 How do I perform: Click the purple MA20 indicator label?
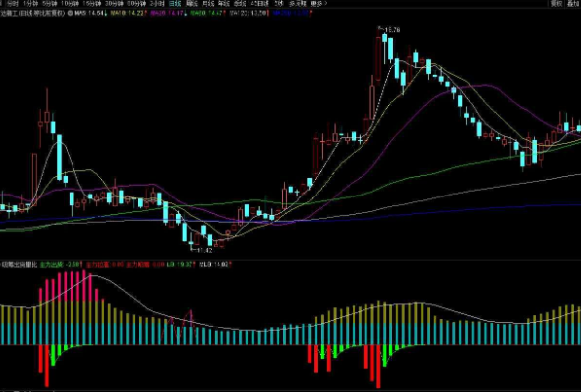tap(168, 13)
